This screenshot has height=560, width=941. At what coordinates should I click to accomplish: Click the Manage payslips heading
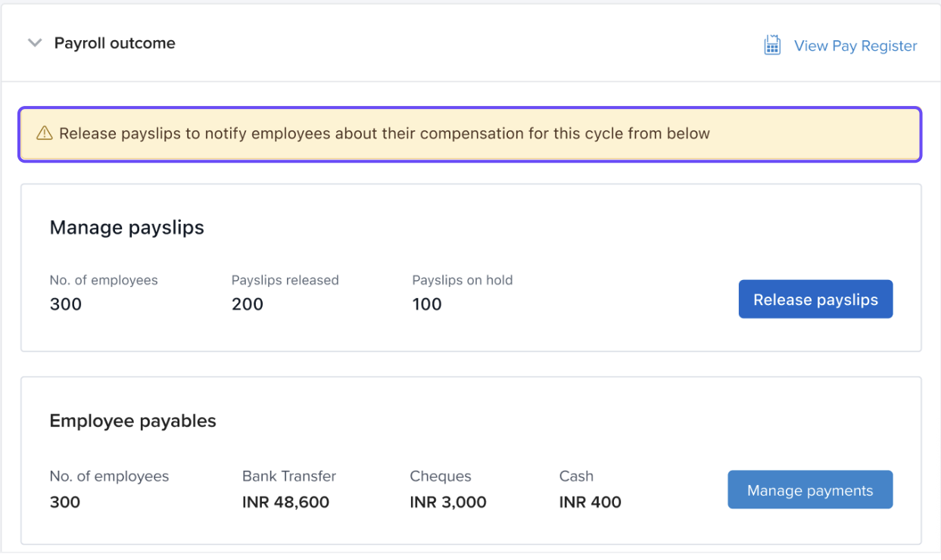pyautogui.click(x=126, y=227)
